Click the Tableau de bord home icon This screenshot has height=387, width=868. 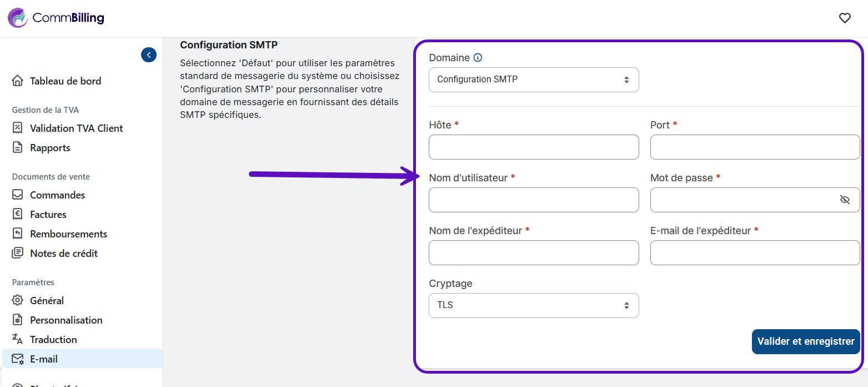coord(18,81)
